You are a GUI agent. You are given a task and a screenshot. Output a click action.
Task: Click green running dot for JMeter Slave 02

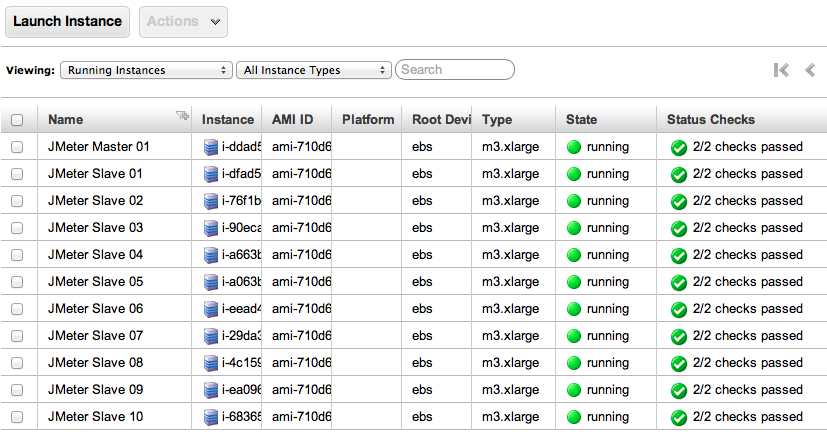click(x=574, y=201)
